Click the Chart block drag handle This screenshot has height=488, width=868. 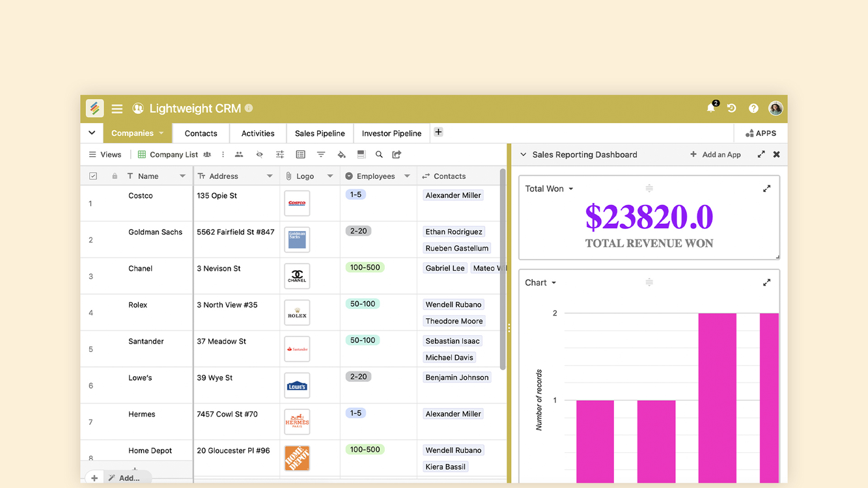click(649, 282)
